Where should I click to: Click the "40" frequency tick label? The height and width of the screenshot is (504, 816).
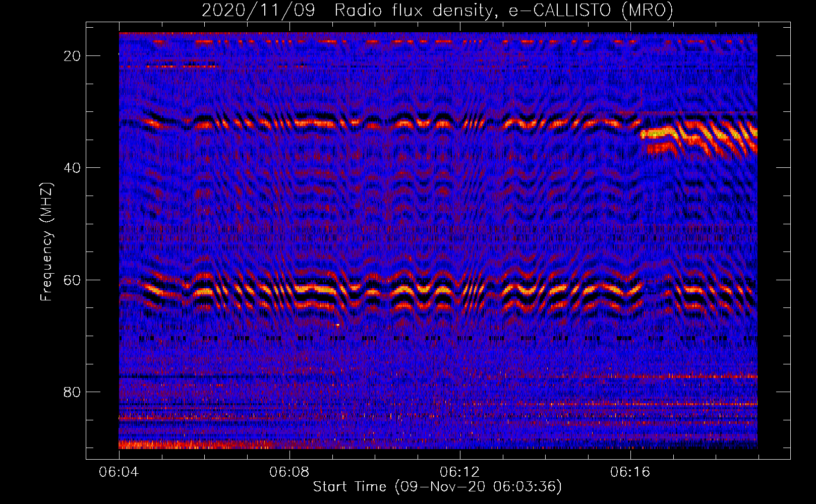(73, 168)
